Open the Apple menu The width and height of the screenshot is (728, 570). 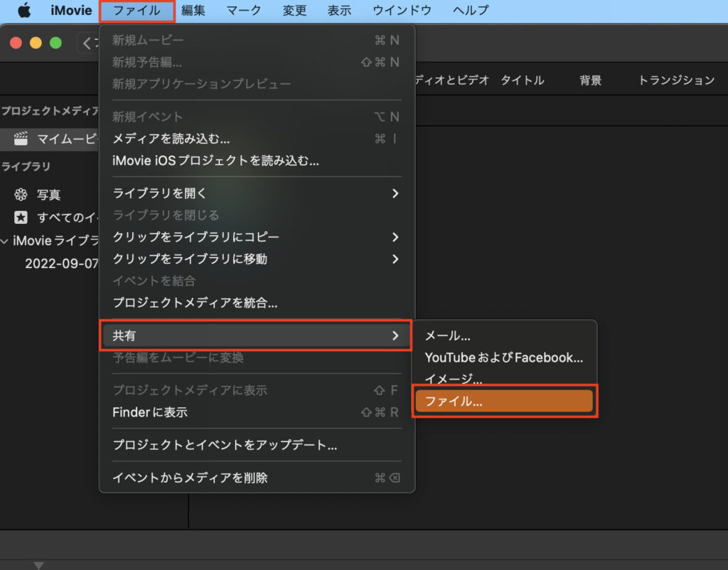point(24,11)
